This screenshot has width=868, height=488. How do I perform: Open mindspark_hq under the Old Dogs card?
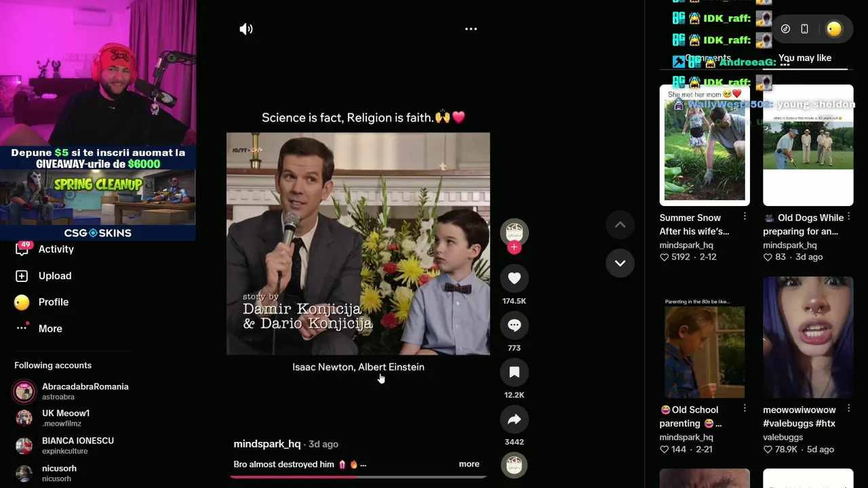click(790, 245)
